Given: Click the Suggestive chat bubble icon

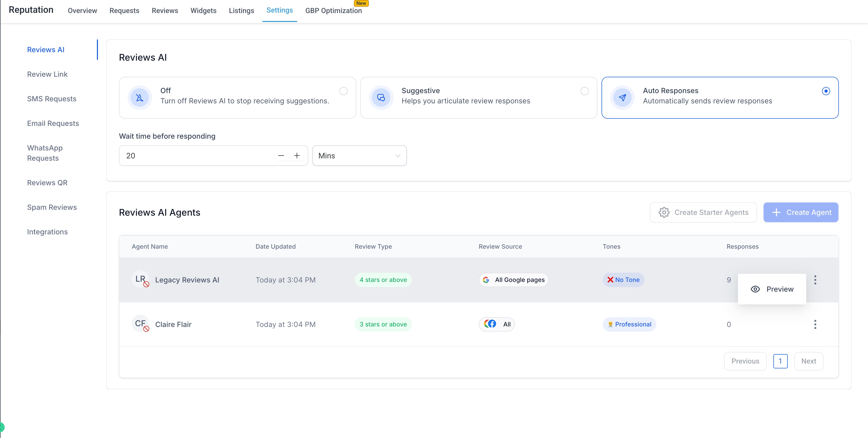Looking at the screenshot, I should (381, 97).
